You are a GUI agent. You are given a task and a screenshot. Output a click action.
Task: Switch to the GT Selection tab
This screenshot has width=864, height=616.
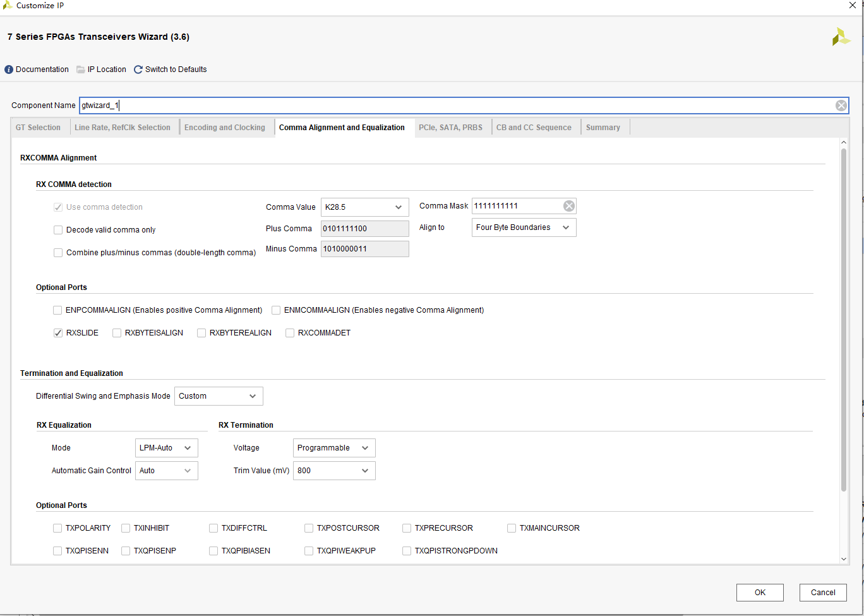click(x=38, y=128)
